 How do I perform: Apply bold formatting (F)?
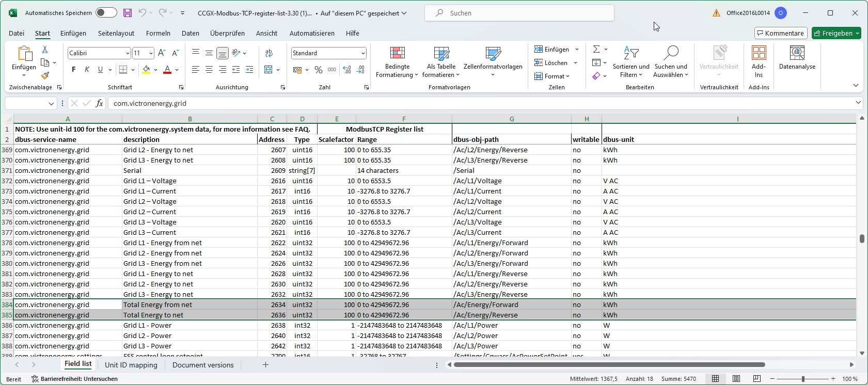click(x=73, y=69)
